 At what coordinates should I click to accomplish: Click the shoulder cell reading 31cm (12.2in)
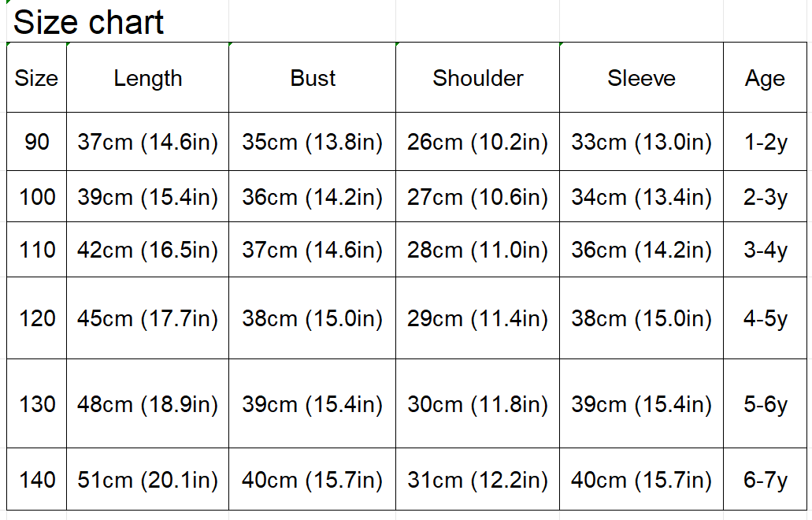478,480
